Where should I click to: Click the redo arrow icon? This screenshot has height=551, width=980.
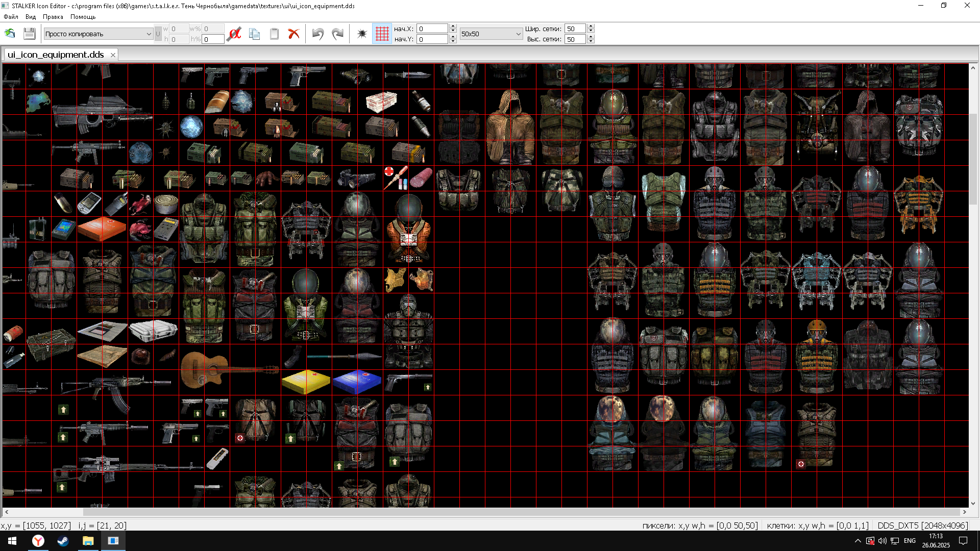coord(337,34)
